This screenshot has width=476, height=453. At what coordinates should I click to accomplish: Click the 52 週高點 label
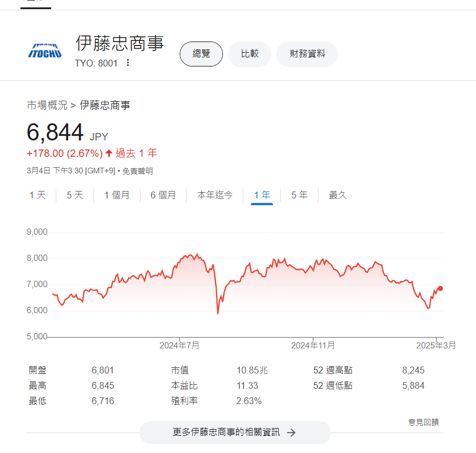333,370
